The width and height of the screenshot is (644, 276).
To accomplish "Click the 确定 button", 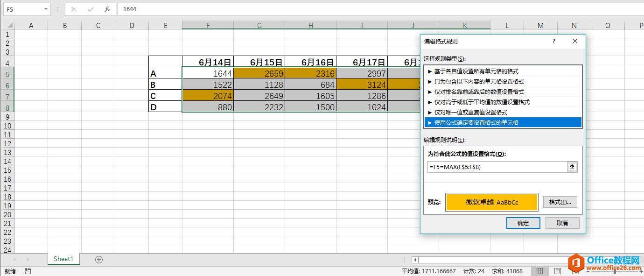I will click(x=523, y=223).
